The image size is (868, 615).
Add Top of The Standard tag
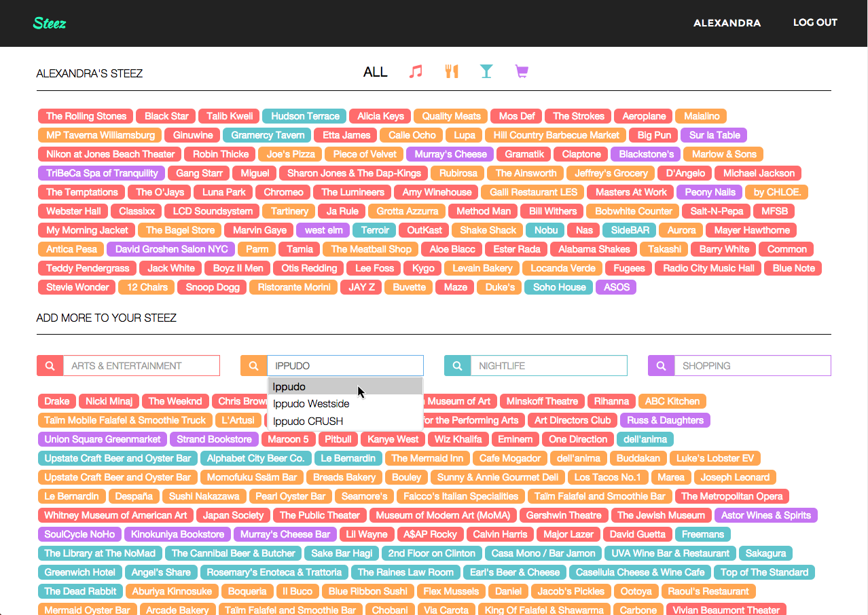pos(764,572)
